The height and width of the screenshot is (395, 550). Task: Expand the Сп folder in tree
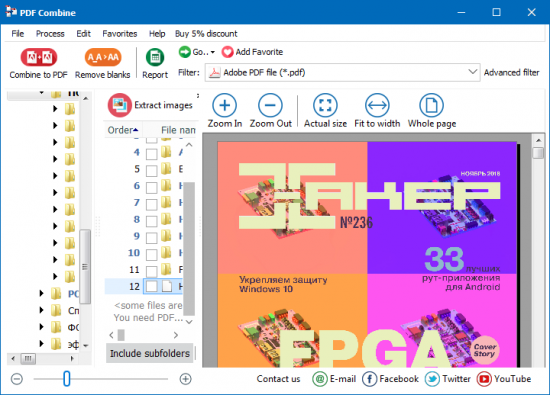[x=41, y=310]
